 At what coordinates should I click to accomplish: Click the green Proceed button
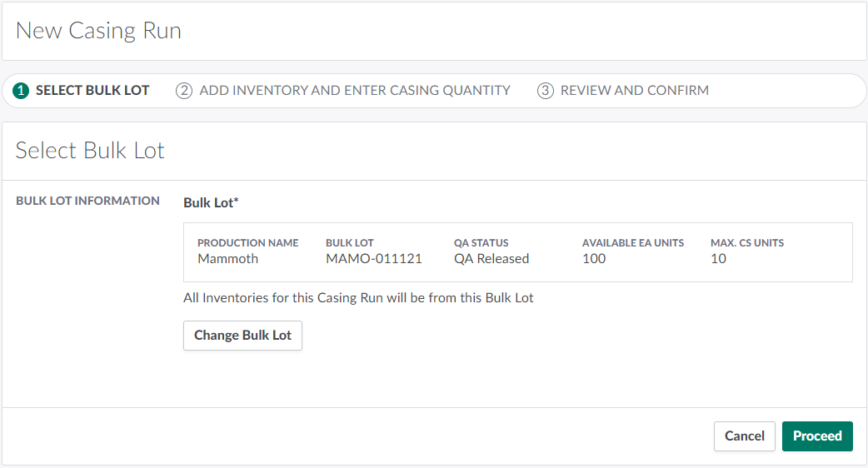click(817, 436)
